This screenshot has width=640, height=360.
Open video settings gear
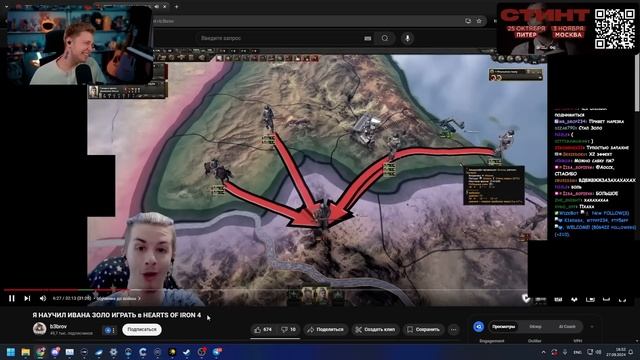tap(574, 299)
